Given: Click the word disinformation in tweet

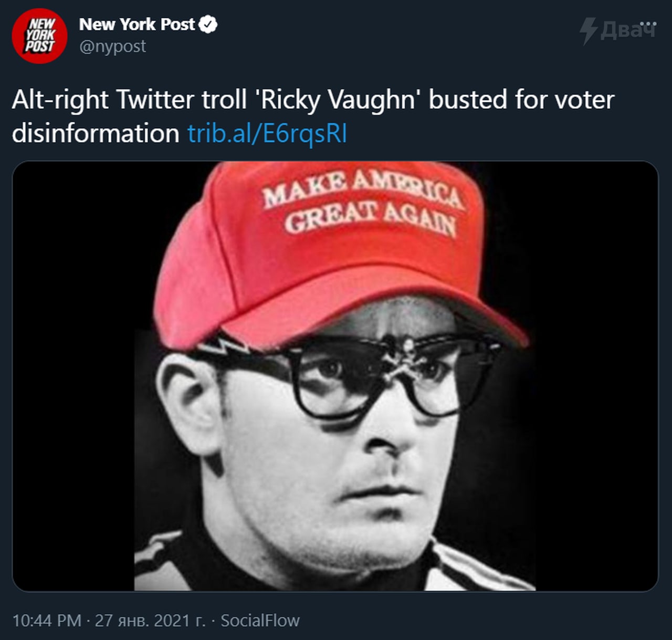Looking at the screenshot, I should coord(96,133).
